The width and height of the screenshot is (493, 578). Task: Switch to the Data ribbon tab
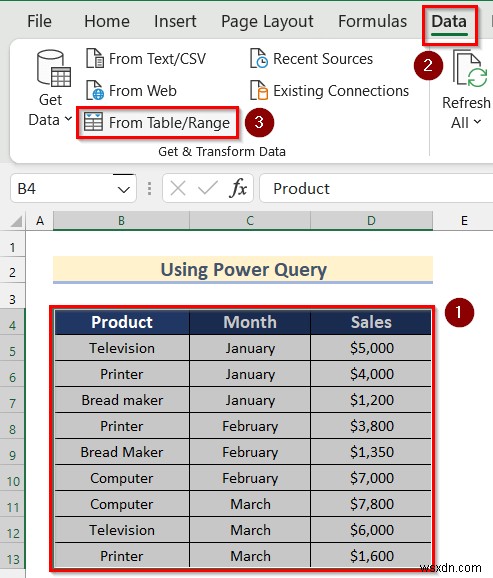[x=449, y=22]
